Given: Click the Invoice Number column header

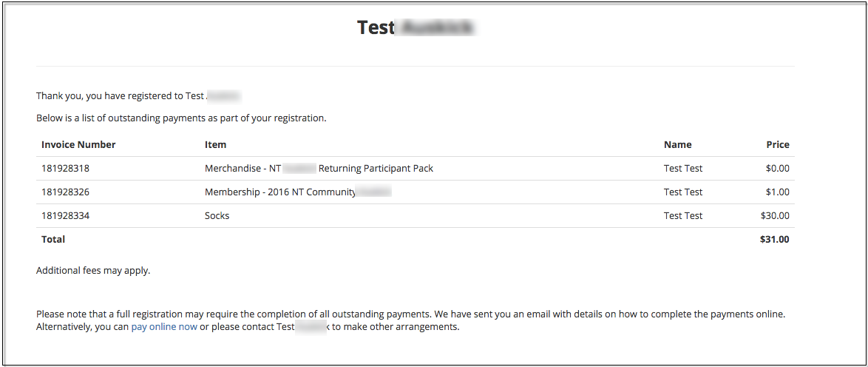Looking at the screenshot, I should point(78,145).
